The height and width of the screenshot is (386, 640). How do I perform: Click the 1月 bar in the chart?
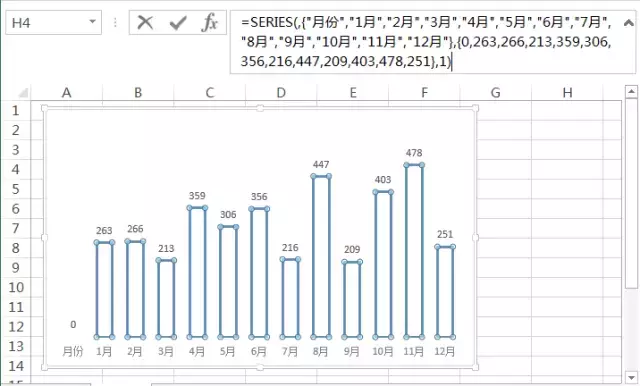[x=104, y=290]
